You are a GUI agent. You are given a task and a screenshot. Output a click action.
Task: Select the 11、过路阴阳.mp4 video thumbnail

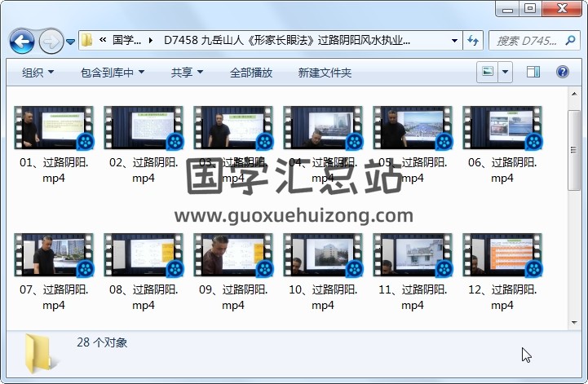tap(413, 254)
